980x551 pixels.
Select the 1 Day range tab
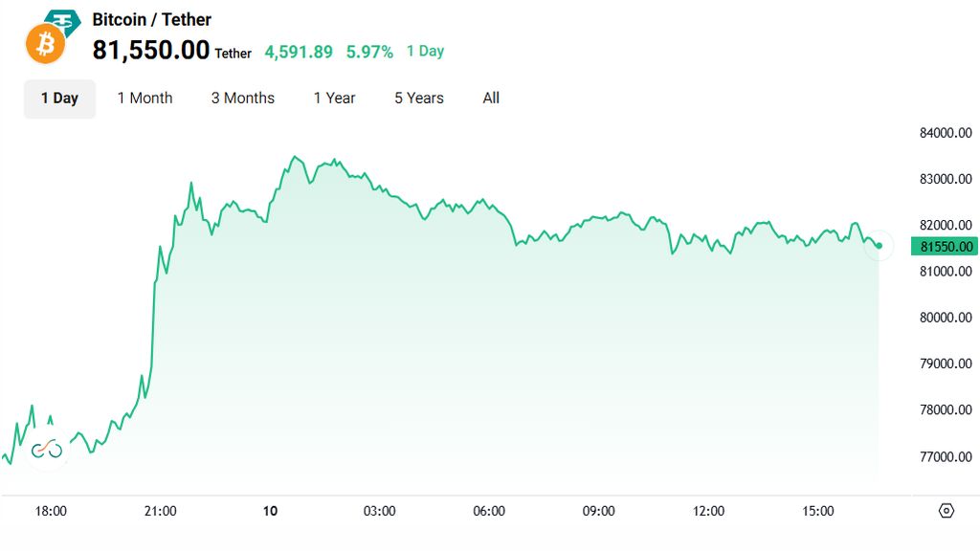point(59,99)
